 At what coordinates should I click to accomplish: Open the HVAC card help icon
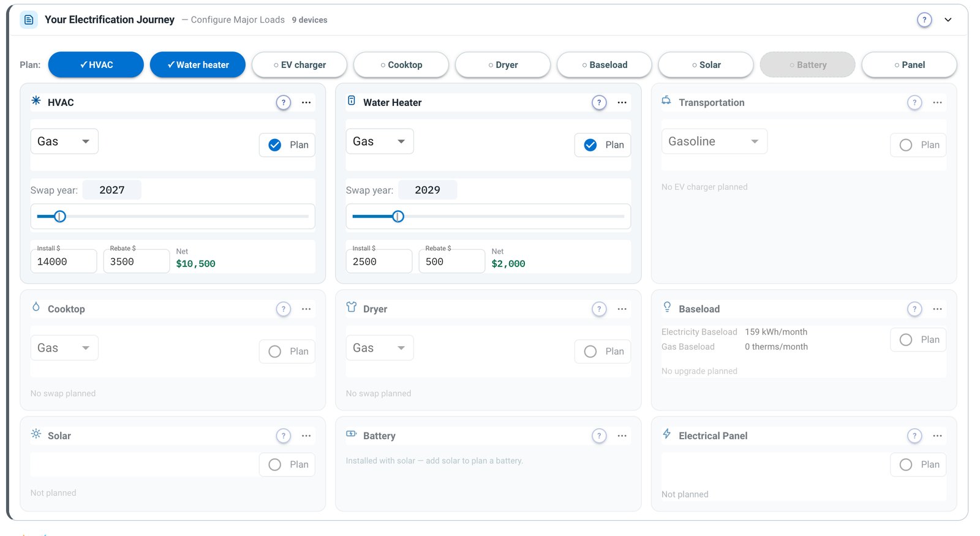[x=283, y=102]
